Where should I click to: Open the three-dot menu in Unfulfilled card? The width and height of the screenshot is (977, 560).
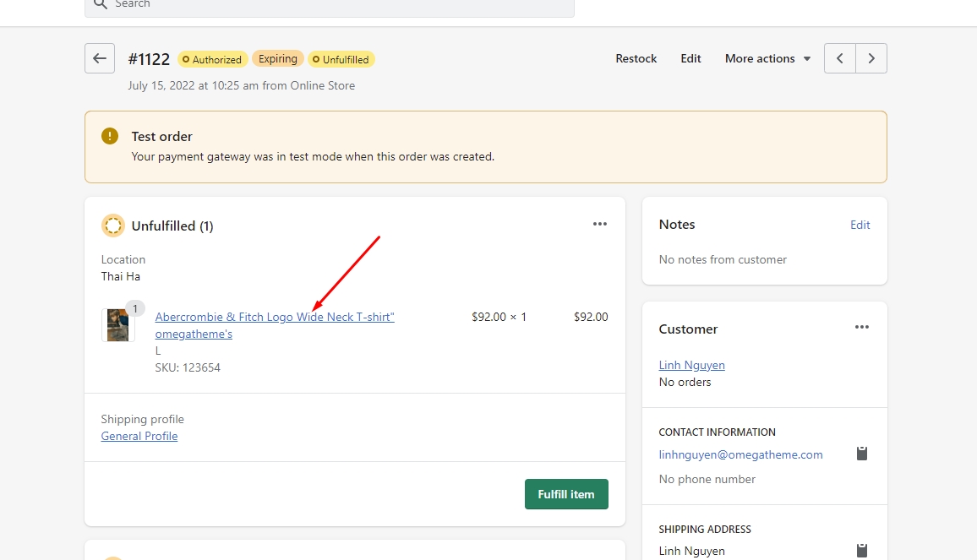click(x=600, y=224)
